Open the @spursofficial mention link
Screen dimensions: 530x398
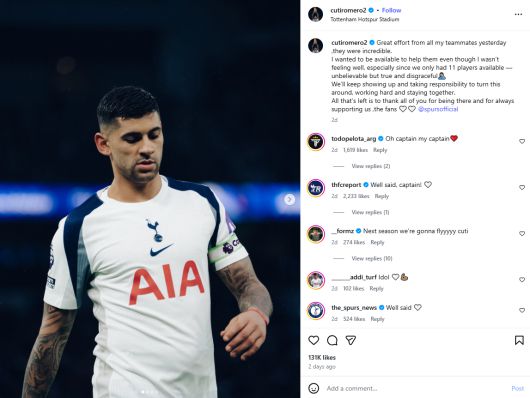tap(438, 109)
